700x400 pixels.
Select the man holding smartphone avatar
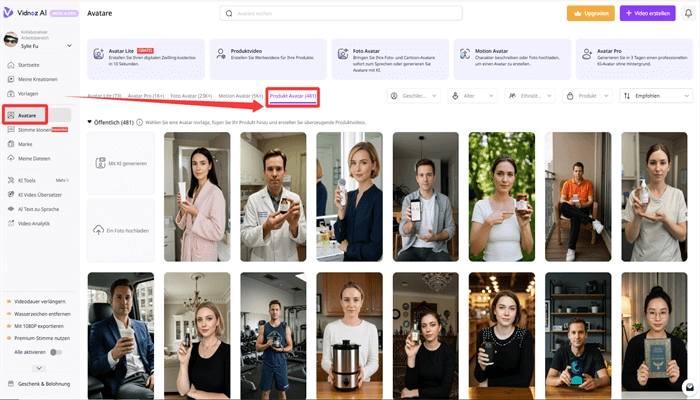pos(425,197)
